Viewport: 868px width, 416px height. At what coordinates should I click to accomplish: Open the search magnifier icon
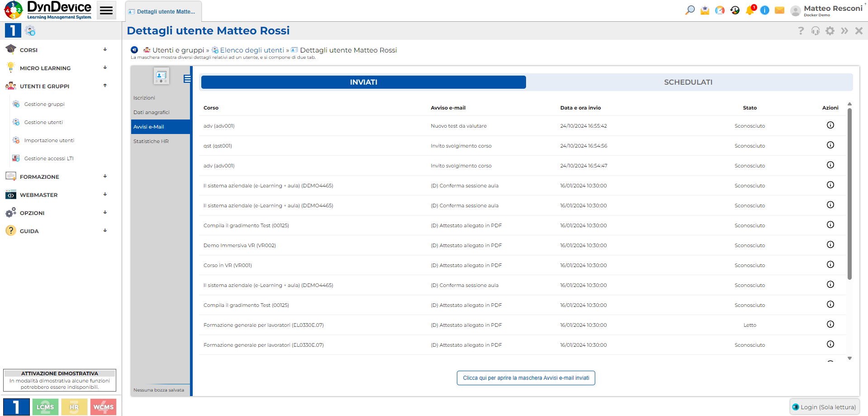[x=689, y=10]
